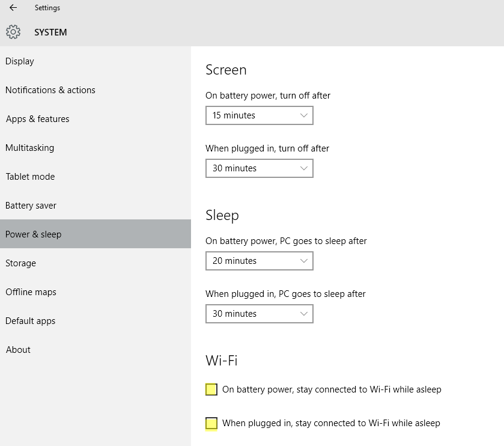This screenshot has height=446, width=504.
Task: Enable Wi-Fi while asleep when plugged in
Action: tap(211, 423)
